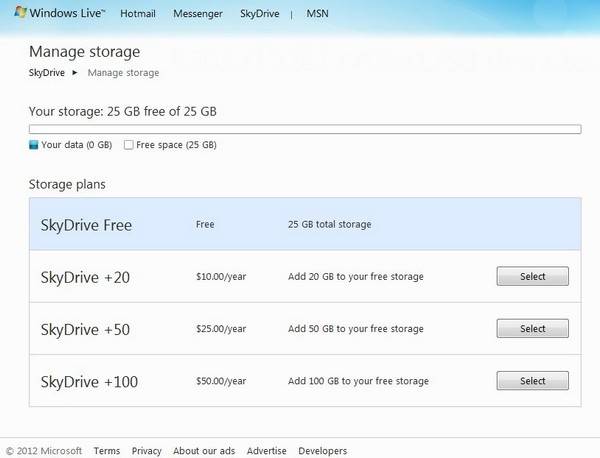Click the white Free space legend box
Screen dimensions: 600x458
click(x=128, y=145)
